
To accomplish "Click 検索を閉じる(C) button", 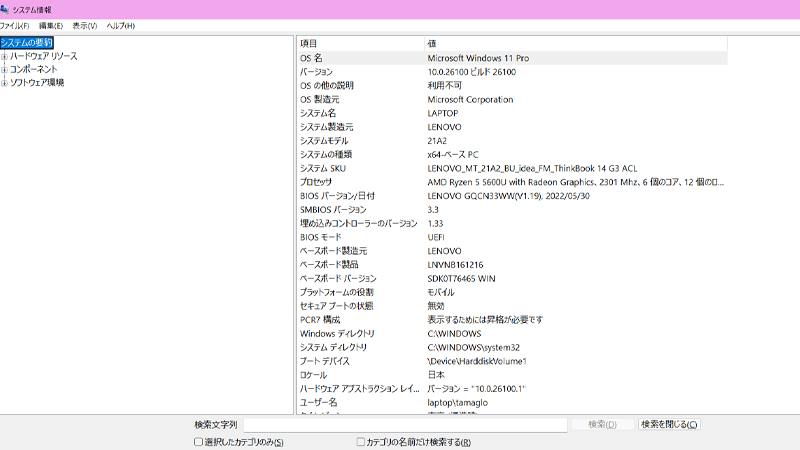I will point(669,424).
